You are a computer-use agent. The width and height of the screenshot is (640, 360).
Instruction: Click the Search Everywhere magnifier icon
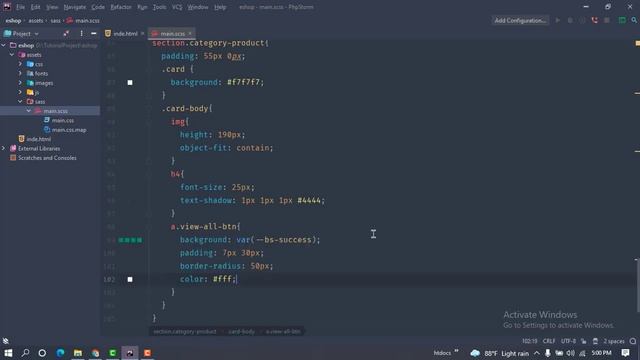[x=634, y=20]
